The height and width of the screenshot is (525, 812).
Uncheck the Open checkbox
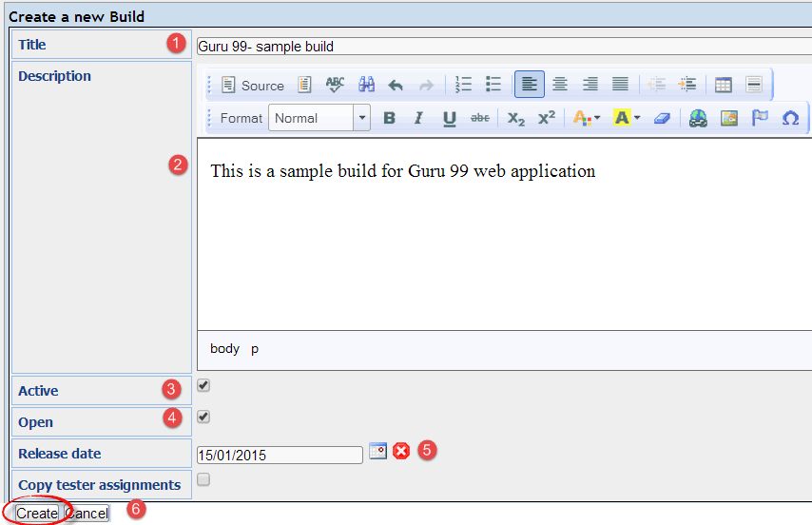point(203,417)
